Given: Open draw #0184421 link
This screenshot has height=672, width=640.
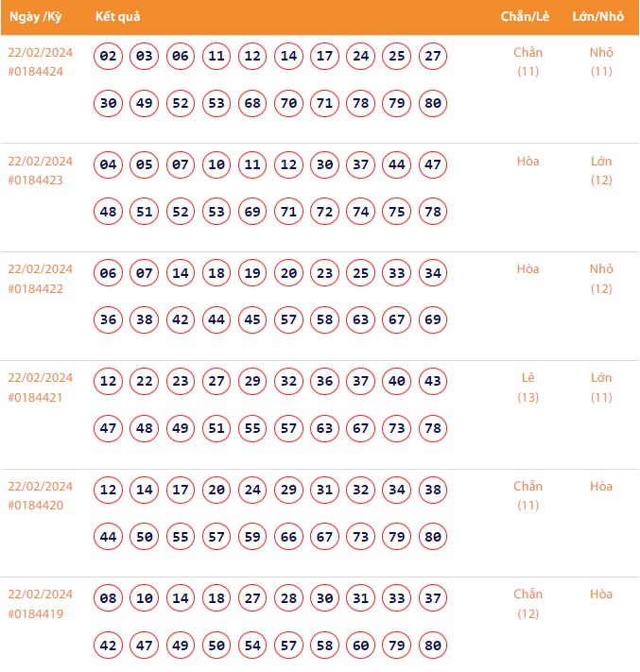Looking at the screenshot, I should (x=36, y=397).
